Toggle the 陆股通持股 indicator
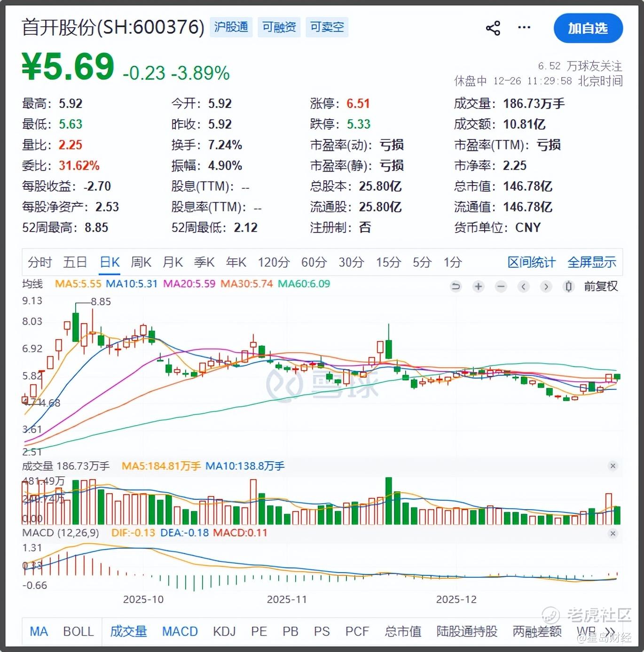This screenshot has width=644, height=652. (467, 632)
